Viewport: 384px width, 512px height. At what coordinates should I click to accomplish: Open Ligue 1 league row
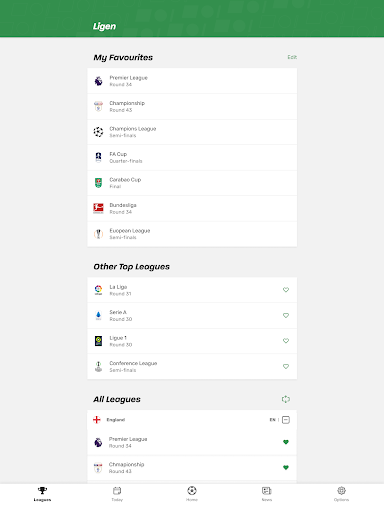click(x=192, y=341)
